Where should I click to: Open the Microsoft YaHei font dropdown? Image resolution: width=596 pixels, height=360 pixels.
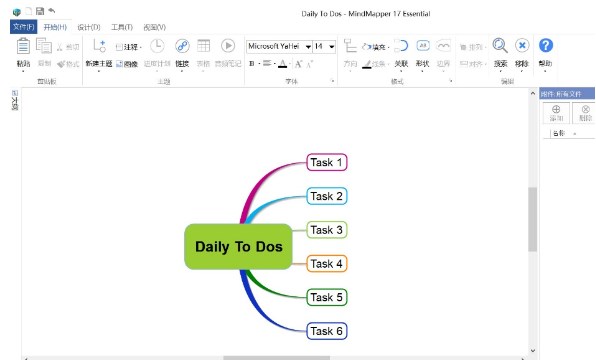click(308, 47)
